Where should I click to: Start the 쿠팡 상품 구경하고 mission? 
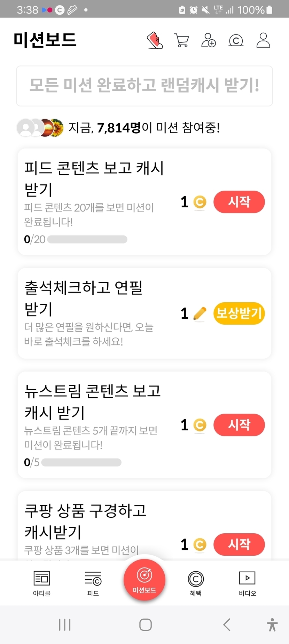(239, 544)
